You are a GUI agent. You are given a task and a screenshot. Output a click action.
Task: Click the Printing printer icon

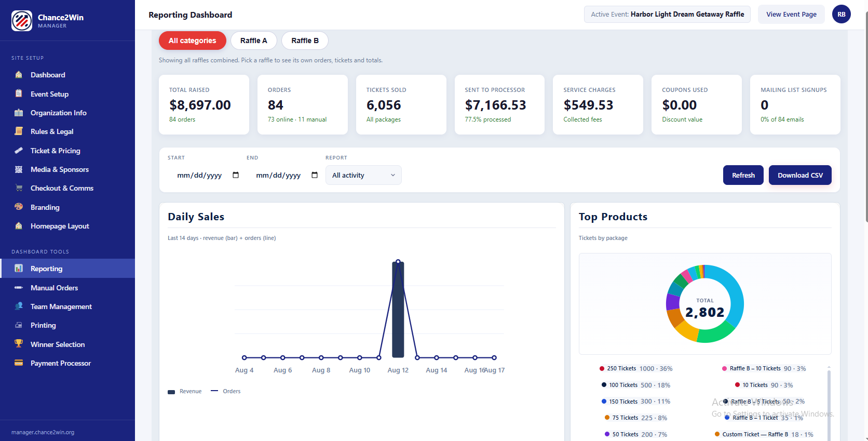click(19, 325)
